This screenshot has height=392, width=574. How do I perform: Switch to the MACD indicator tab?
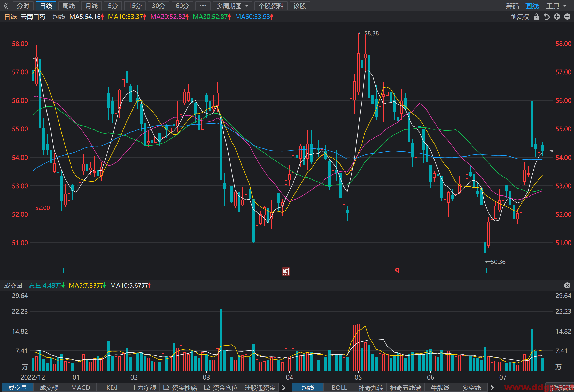tap(81, 388)
